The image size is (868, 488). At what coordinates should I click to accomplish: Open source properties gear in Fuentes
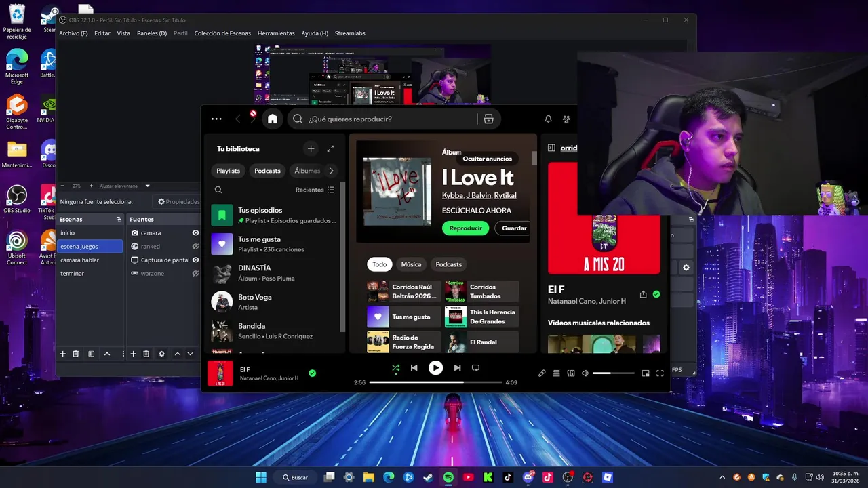pyautogui.click(x=161, y=354)
